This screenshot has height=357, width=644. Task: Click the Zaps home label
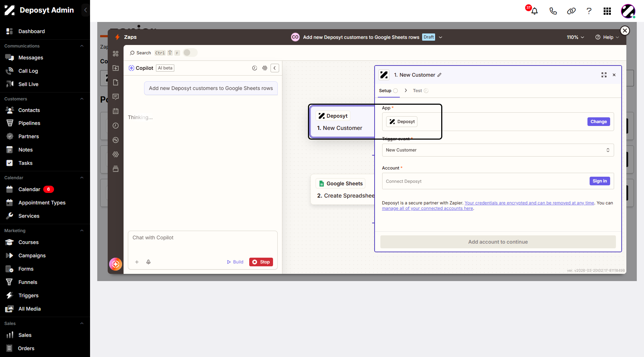130,37
